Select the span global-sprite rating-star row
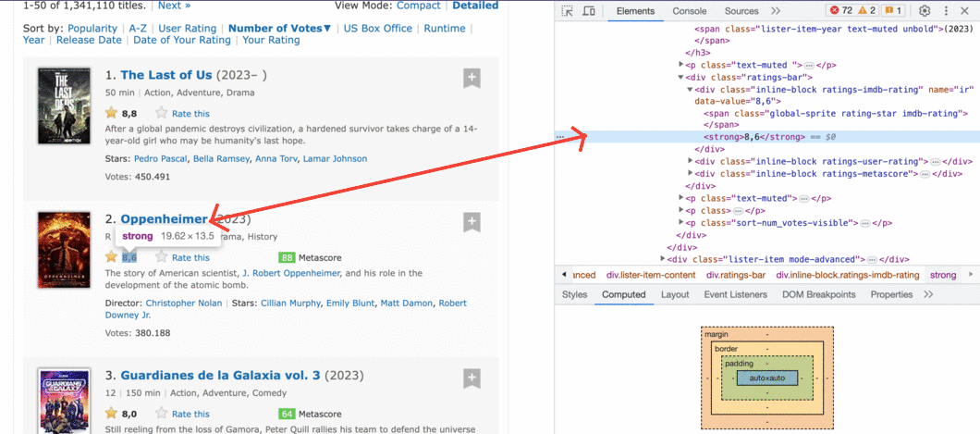 point(835,113)
